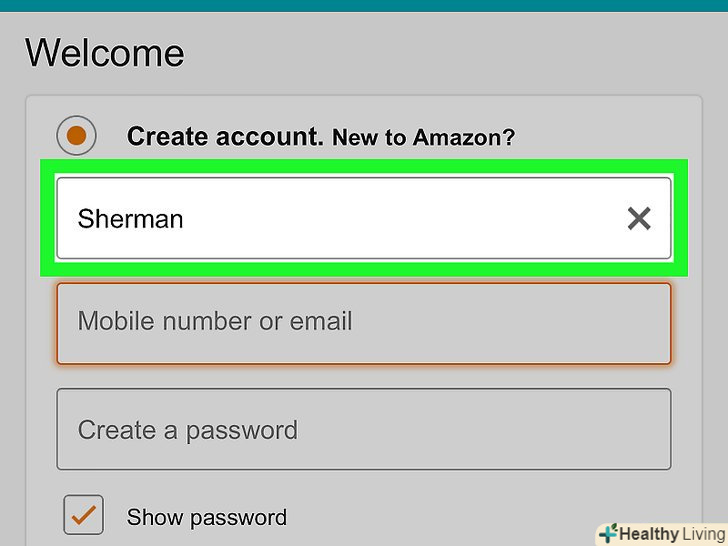Place cursor after the word Sherman
The height and width of the screenshot is (546, 728).
pyautogui.click(x=186, y=219)
